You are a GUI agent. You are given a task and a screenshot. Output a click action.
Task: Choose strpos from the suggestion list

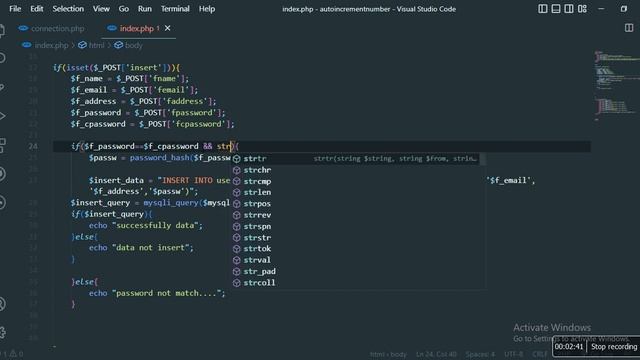click(x=355, y=204)
